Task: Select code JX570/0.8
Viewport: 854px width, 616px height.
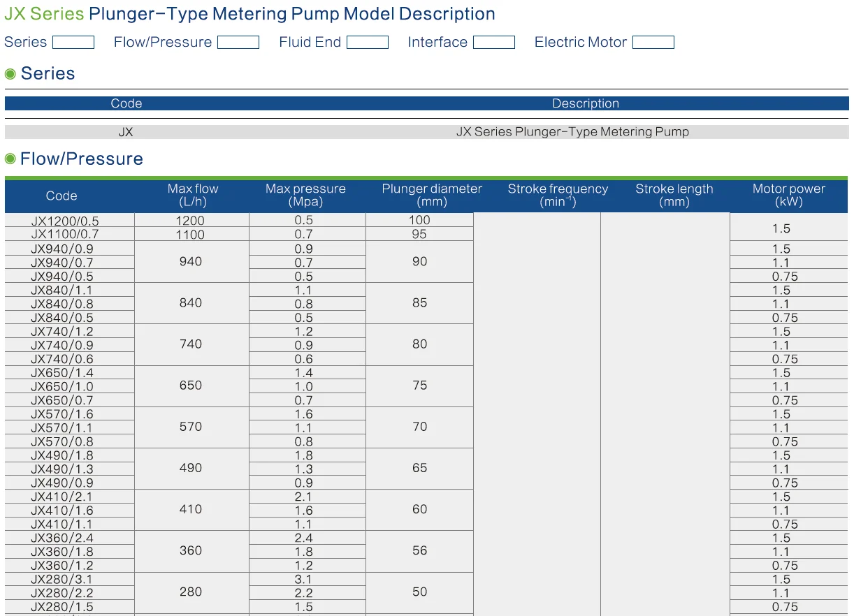Action: coord(70,441)
